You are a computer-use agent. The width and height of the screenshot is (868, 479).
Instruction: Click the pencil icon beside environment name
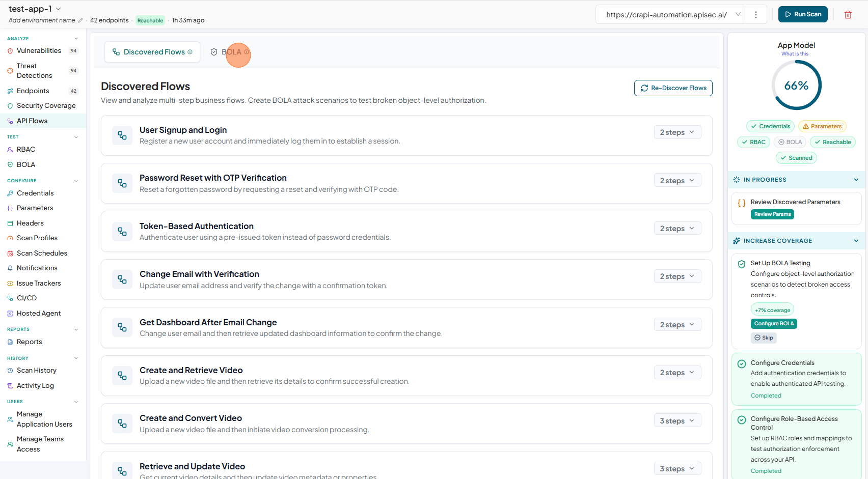pyautogui.click(x=80, y=20)
